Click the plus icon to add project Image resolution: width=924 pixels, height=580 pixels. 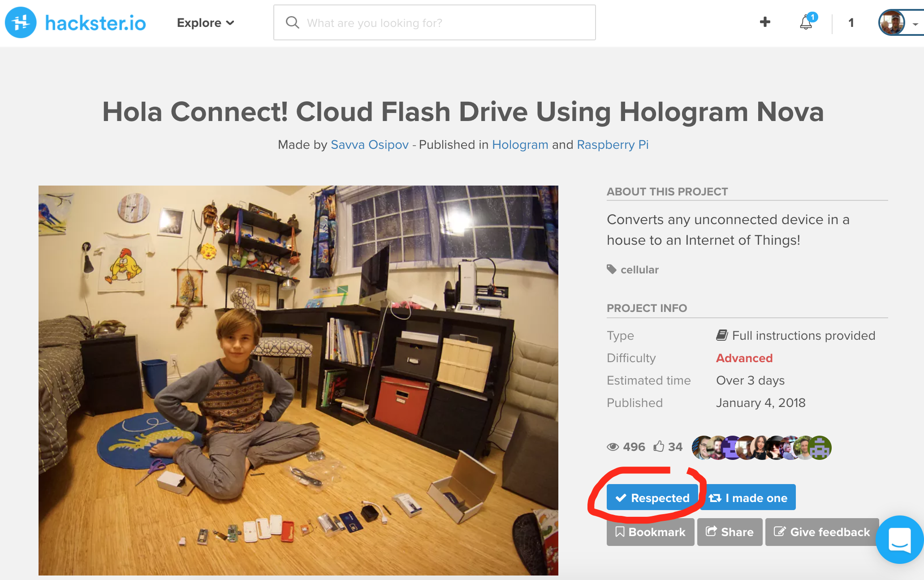coord(765,22)
